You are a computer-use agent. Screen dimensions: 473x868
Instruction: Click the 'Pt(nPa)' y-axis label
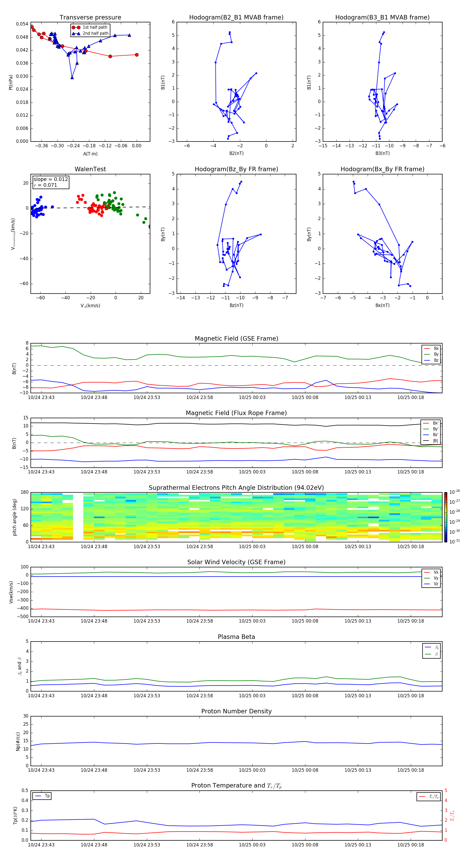[11, 82]
